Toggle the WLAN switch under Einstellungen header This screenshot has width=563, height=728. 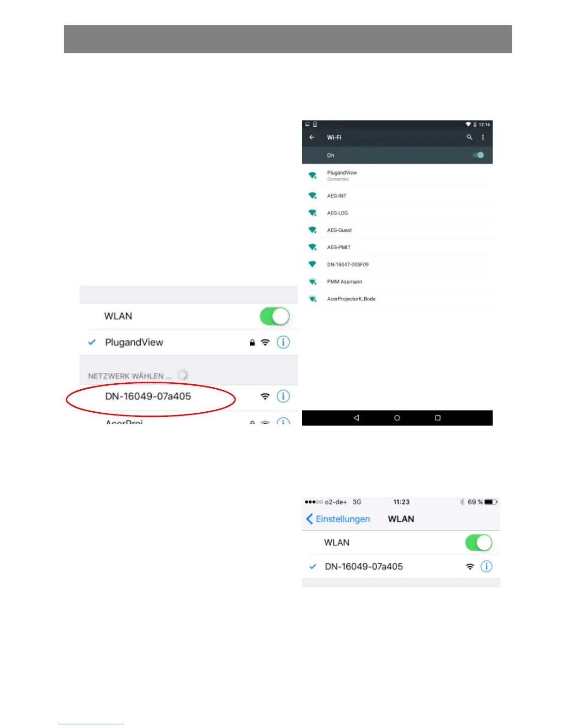[x=479, y=542]
